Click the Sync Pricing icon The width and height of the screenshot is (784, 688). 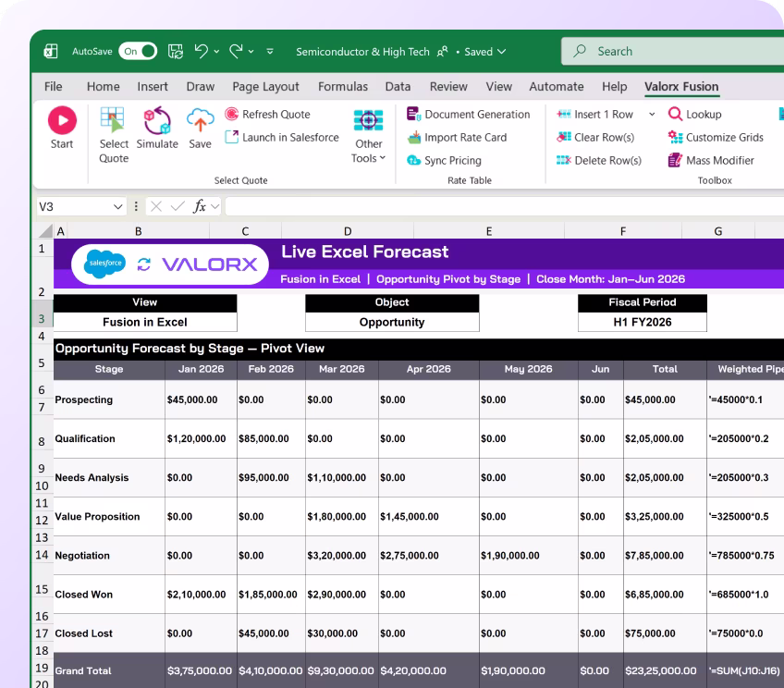pos(413,160)
